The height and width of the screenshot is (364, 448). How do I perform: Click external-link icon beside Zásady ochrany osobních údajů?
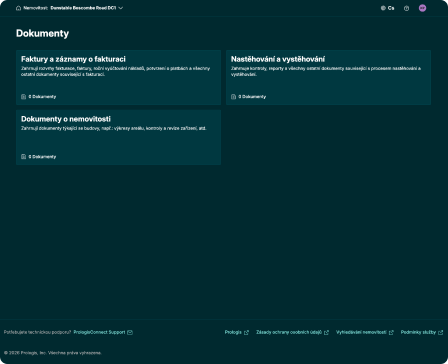(x=326, y=333)
